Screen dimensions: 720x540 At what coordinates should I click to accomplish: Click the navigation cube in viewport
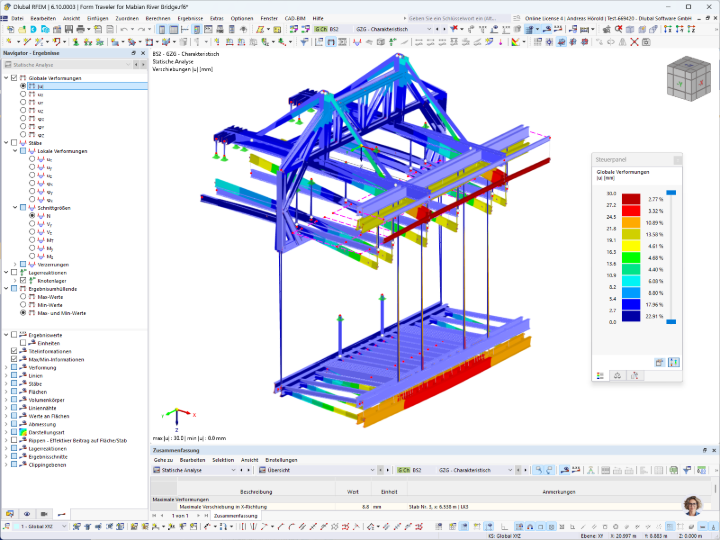(x=689, y=79)
